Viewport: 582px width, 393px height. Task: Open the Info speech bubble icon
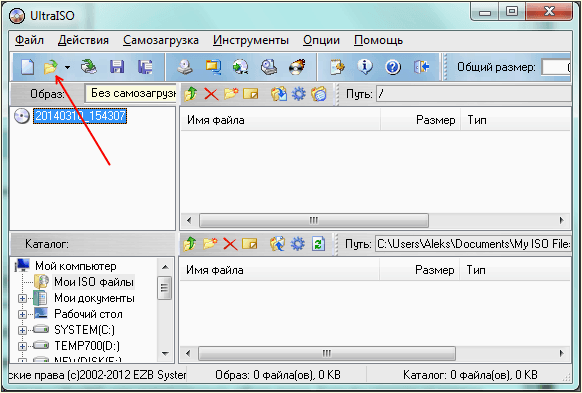365,67
